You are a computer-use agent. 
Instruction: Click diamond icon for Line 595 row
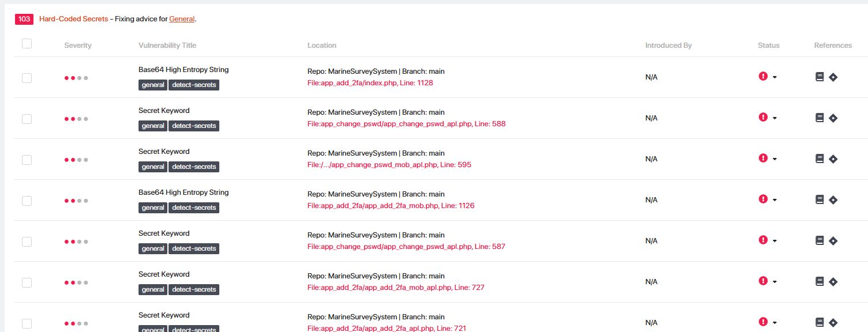coord(833,159)
